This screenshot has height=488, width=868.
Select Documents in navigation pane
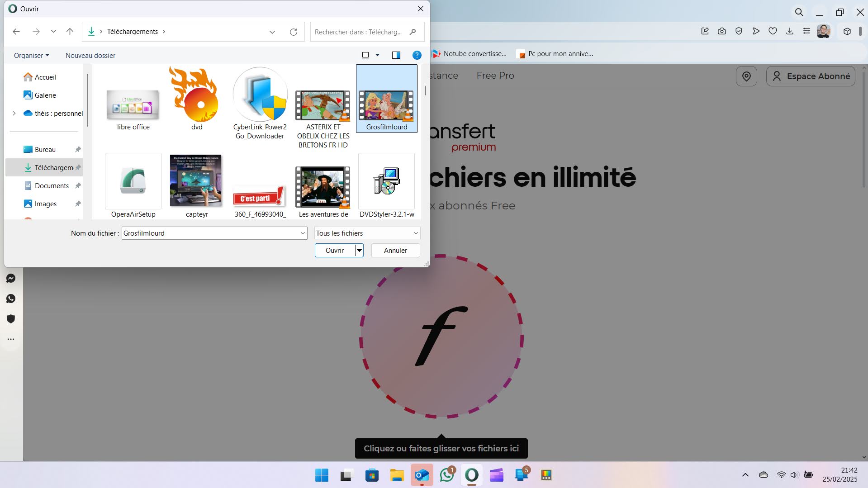(52, 185)
